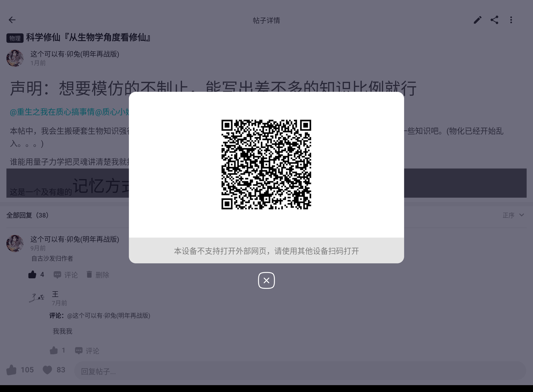Screen dimensions: 533x392
Task: Close the QR code popup
Action: 266,280
